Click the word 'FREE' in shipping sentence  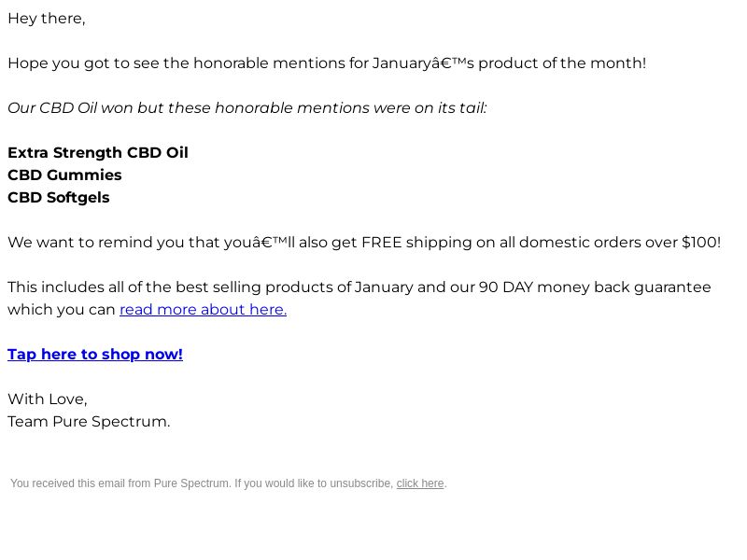[382, 243]
